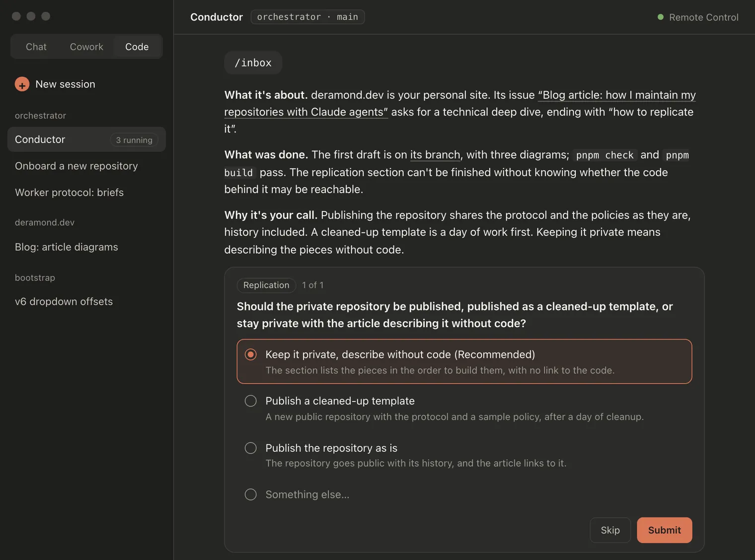Click the Conductor title in header
Screen dimensions: 755x560
217,17
